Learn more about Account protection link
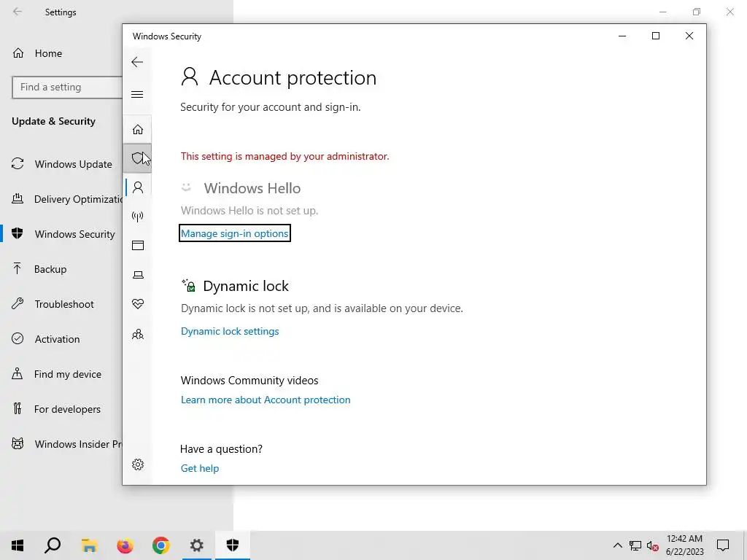The height and width of the screenshot is (560, 747). coord(266,400)
